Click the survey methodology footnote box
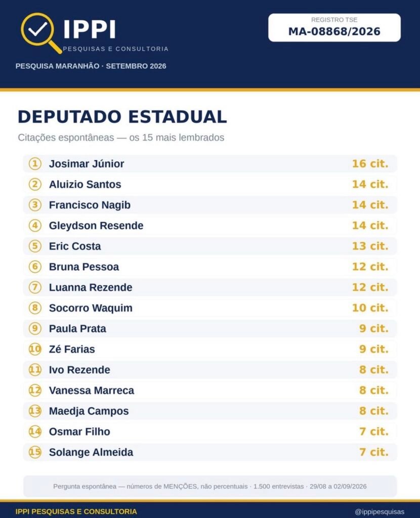Image resolution: width=420 pixels, height=518 pixels. point(210,486)
